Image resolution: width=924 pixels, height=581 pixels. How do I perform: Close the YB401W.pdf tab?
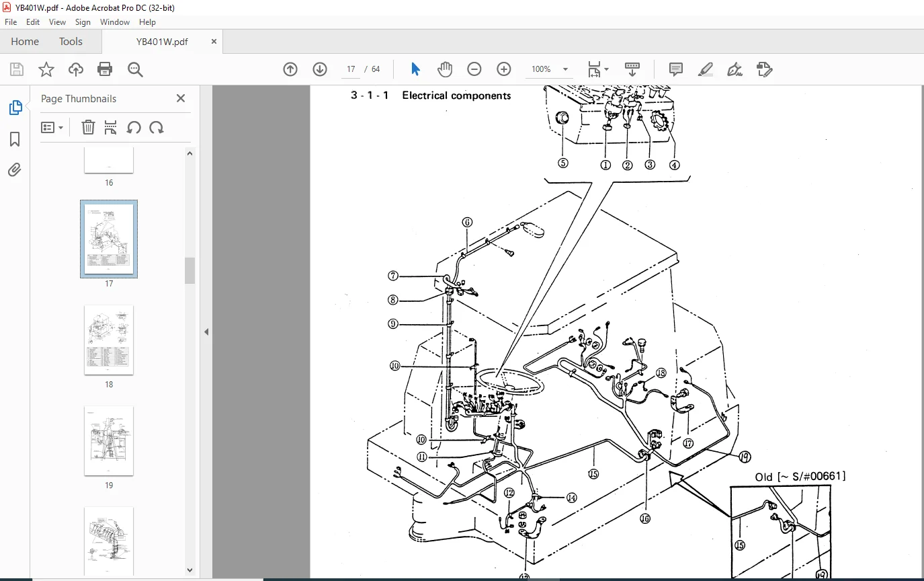point(214,42)
